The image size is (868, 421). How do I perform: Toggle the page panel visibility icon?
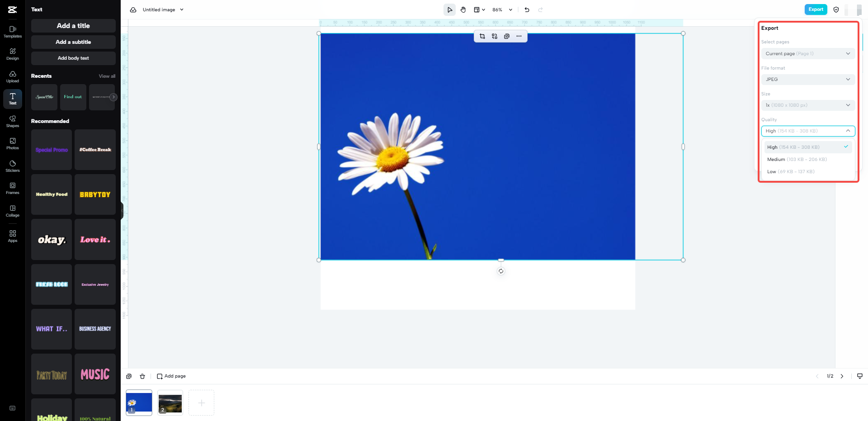(860, 376)
